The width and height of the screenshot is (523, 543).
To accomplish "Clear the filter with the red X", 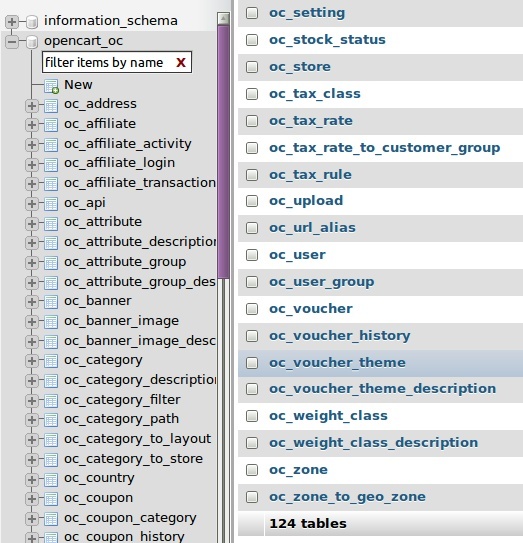I will tap(181, 63).
